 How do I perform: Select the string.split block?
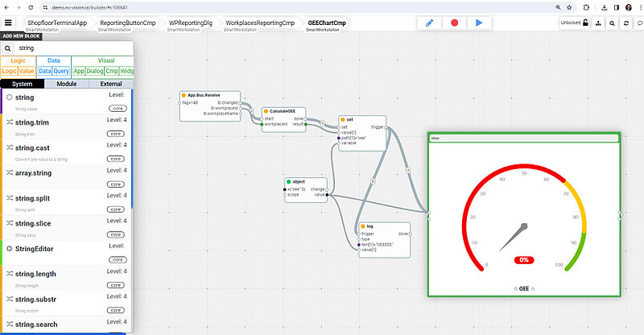pos(67,202)
